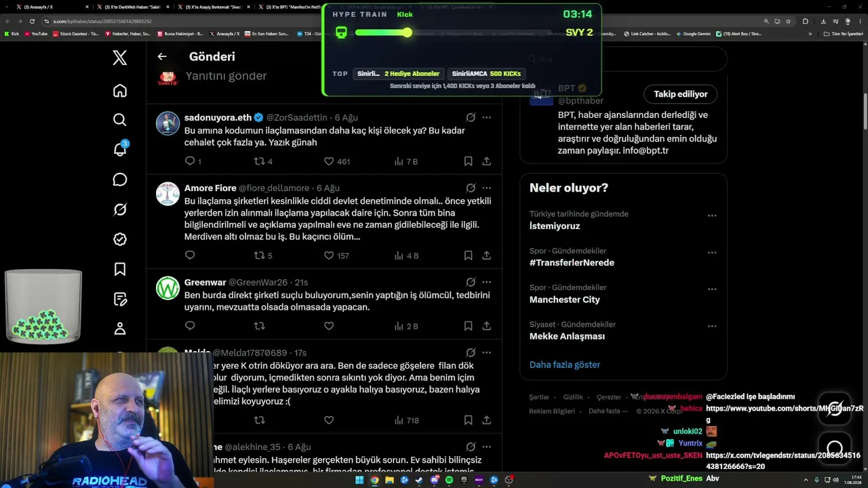This screenshot has height=488, width=868.
Task: Open options for Mekke Anlaşması trend
Action: [712, 326]
